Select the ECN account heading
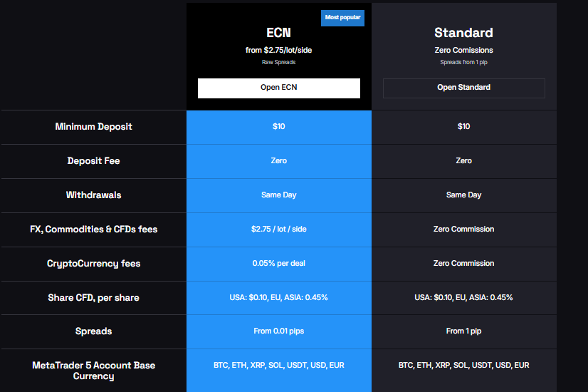This screenshot has height=392, width=588. coord(278,33)
